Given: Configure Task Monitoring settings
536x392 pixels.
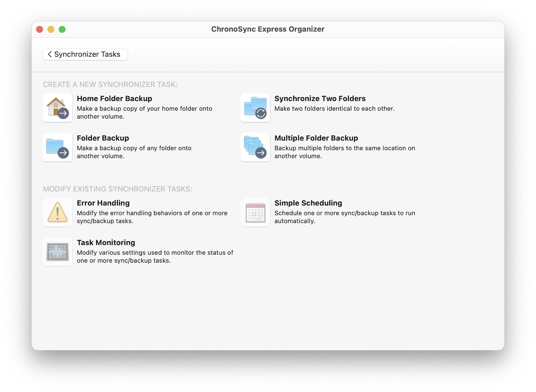Looking at the screenshot, I should pyautogui.click(x=106, y=242).
